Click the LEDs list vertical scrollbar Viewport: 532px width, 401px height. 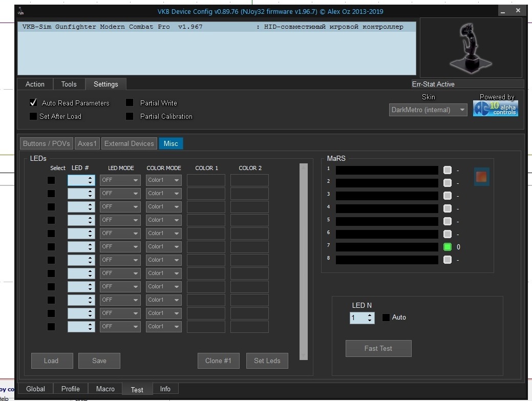pos(304,262)
